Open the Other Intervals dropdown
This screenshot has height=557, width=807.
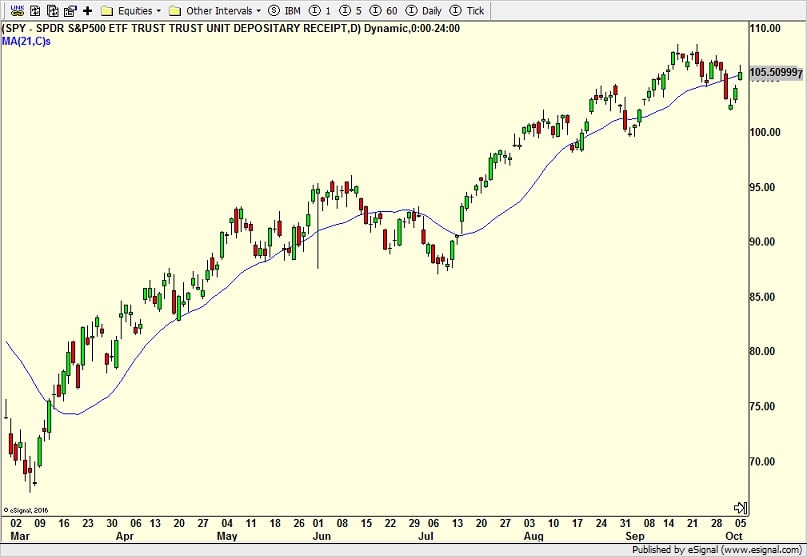tap(215, 11)
